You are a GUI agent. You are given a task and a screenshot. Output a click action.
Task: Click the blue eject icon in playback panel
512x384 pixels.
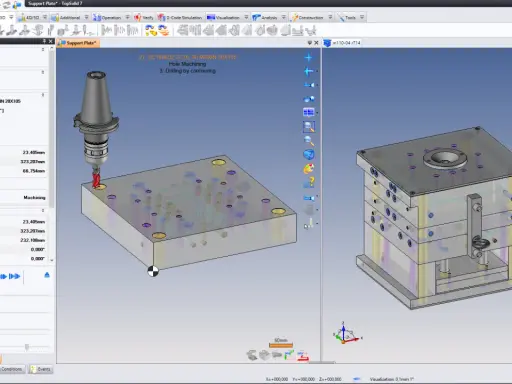(x=47, y=275)
